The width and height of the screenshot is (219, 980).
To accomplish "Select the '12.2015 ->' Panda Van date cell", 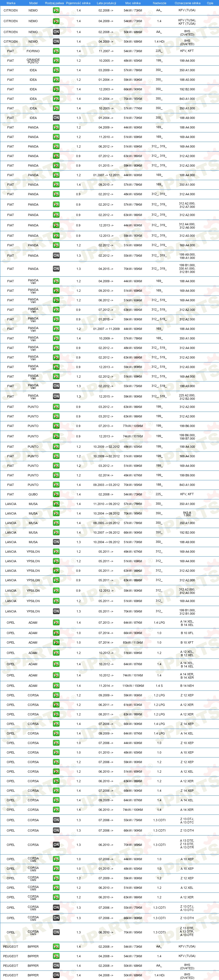I will pyautogui.click(x=106, y=396).
